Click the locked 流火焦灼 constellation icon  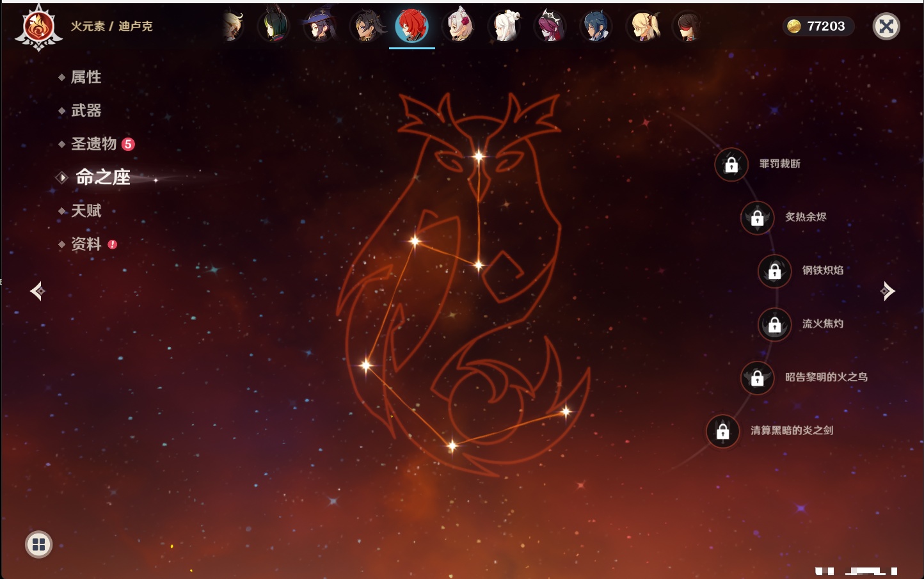click(775, 324)
